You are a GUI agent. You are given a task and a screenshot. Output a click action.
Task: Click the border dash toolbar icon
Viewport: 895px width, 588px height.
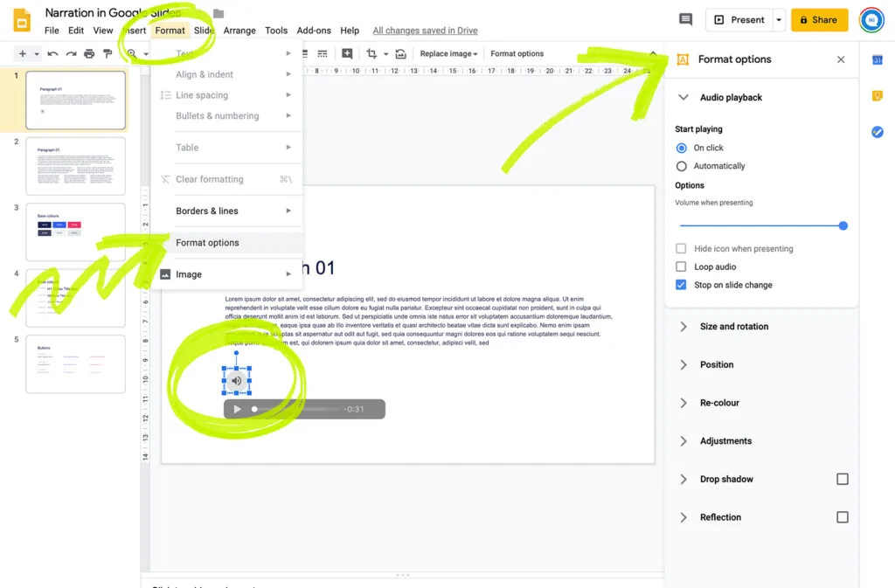pyautogui.click(x=323, y=53)
